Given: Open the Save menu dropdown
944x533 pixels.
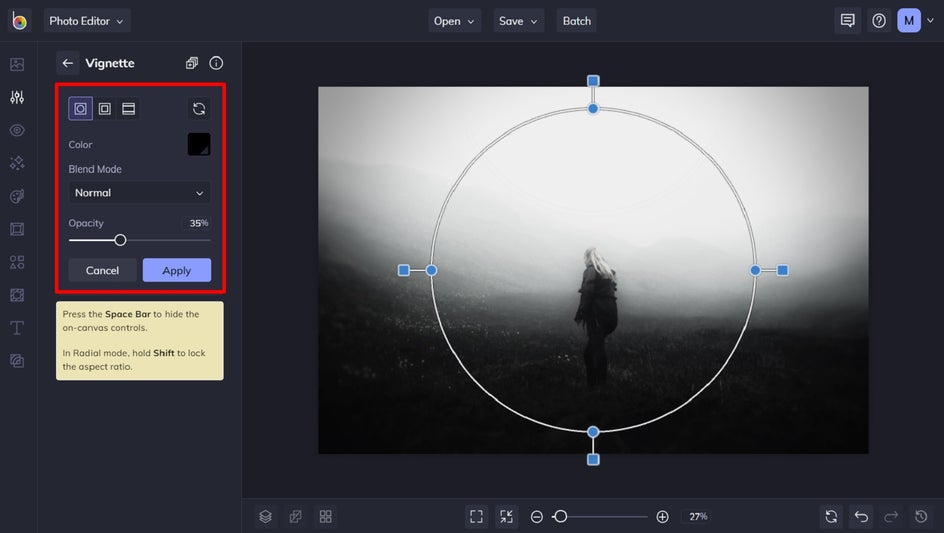Looking at the screenshot, I should [518, 20].
